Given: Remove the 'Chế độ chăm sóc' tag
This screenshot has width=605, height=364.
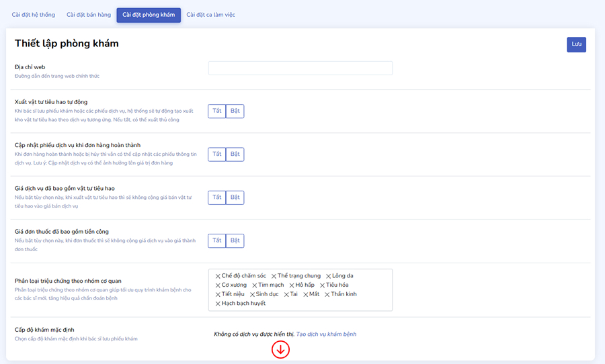Looking at the screenshot, I should (x=218, y=276).
